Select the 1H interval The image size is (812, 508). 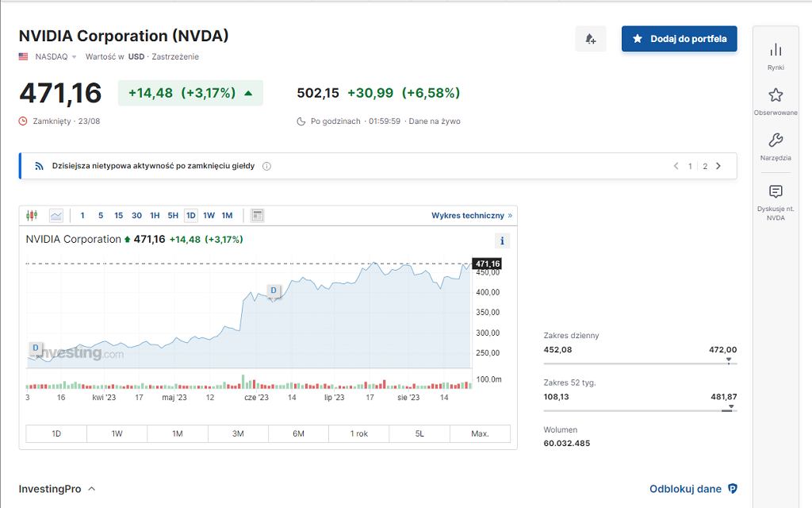155,215
